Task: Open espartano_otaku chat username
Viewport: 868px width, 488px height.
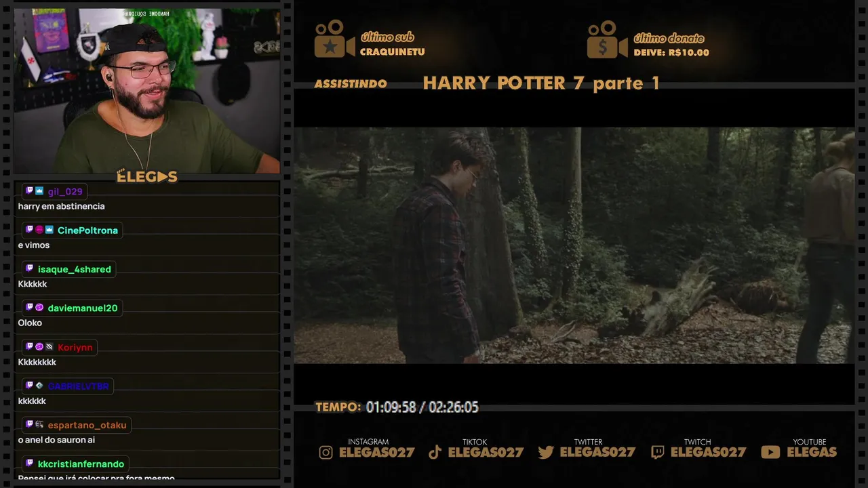Action: coord(87,425)
